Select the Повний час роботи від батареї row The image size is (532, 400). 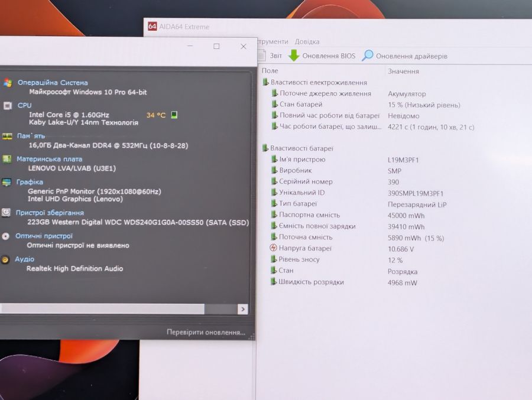[x=325, y=115]
